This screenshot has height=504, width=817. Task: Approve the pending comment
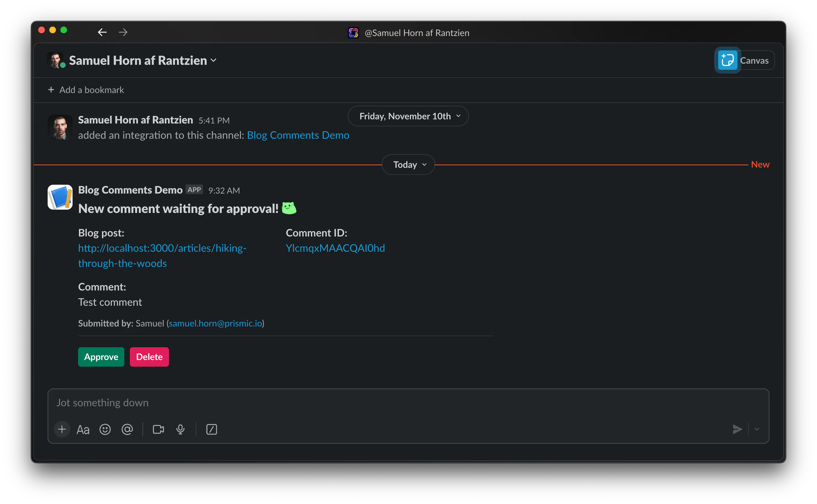pyautogui.click(x=101, y=357)
